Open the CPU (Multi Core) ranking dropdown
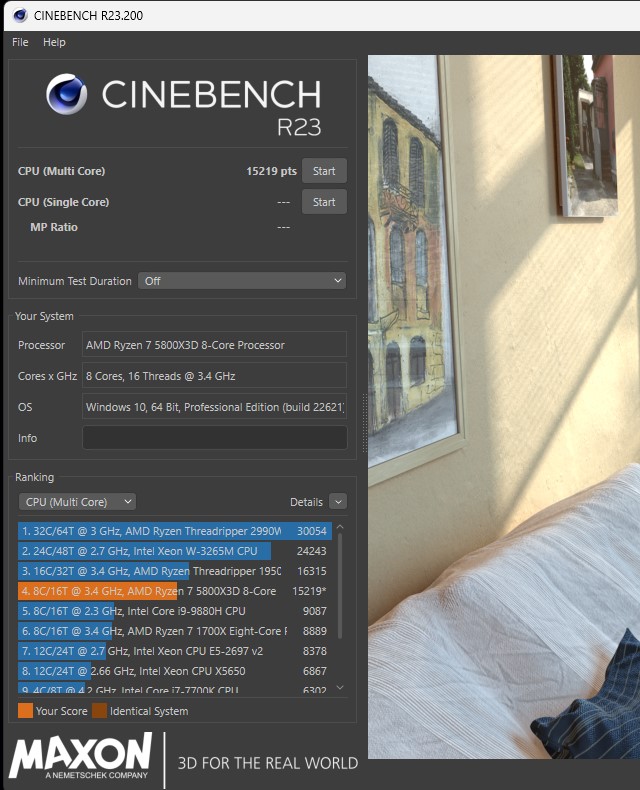 (x=77, y=502)
